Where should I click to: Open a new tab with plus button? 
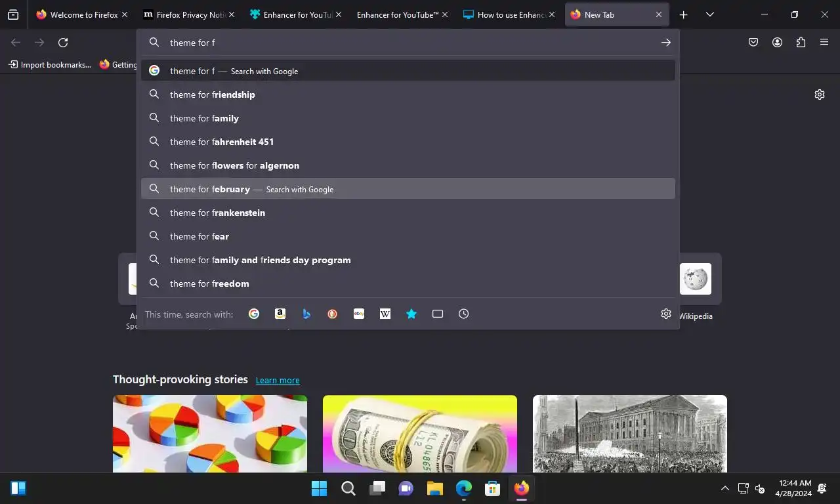point(683,14)
